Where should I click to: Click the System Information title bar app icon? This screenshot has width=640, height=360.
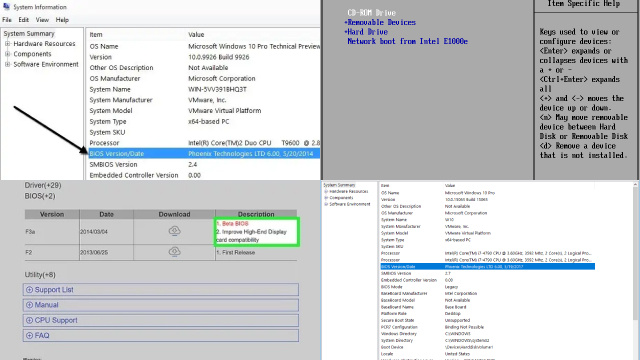(x=6, y=7)
